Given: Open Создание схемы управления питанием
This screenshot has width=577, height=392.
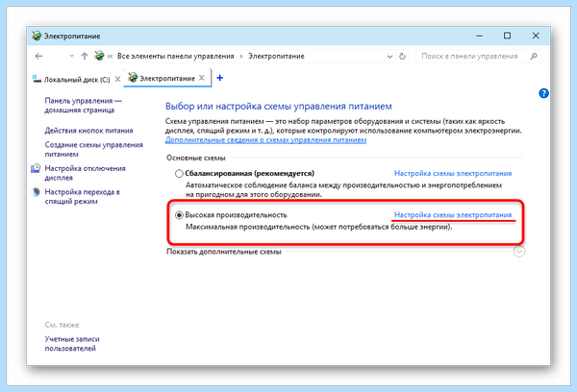Looking at the screenshot, I should 94,149.
